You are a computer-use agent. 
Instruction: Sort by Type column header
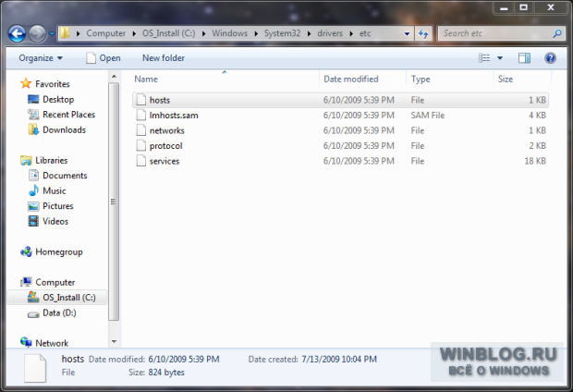click(449, 79)
